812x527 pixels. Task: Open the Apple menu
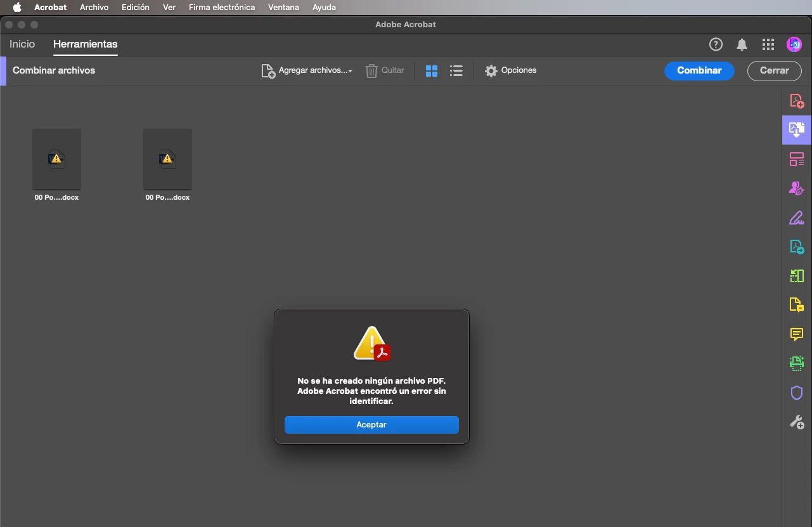click(x=17, y=8)
